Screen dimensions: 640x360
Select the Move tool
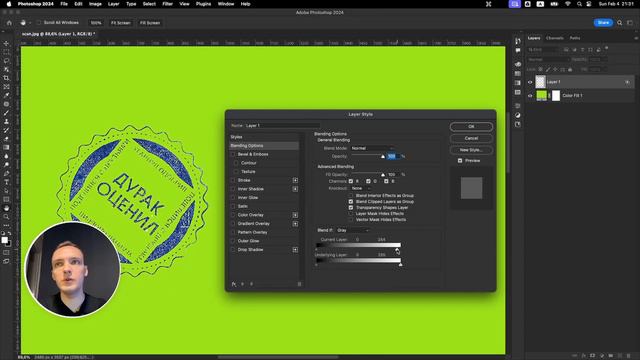pyautogui.click(x=6, y=43)
